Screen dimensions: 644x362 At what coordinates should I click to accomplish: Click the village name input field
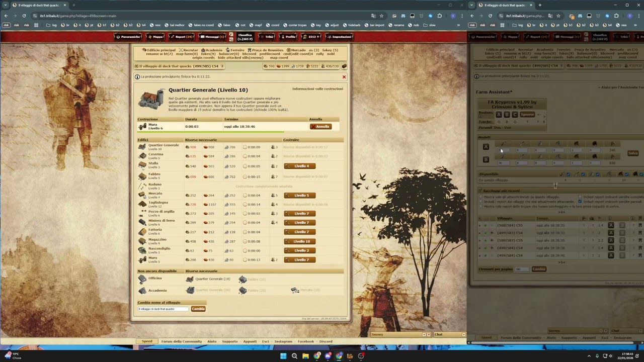coord(164,309)
